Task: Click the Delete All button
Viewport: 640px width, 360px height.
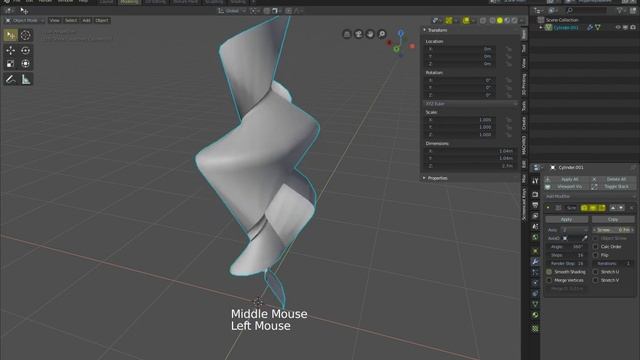Action: (x=613, y=180)
